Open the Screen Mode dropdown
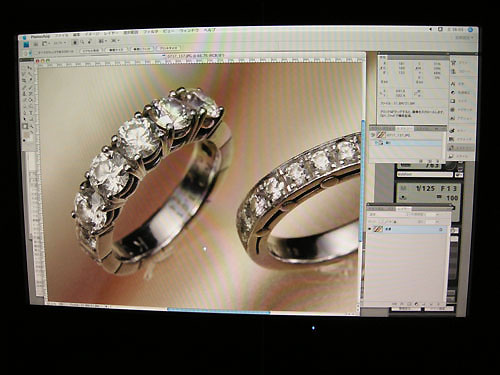This screenshot has width=500, height=375. [x=114, y=41]
